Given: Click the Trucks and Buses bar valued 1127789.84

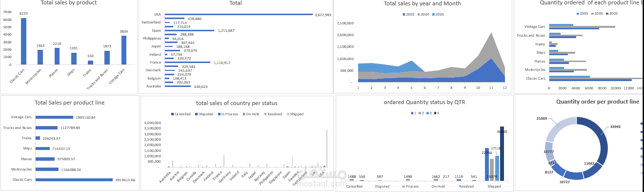Looking at the screenshot, I should pos(46,128).
